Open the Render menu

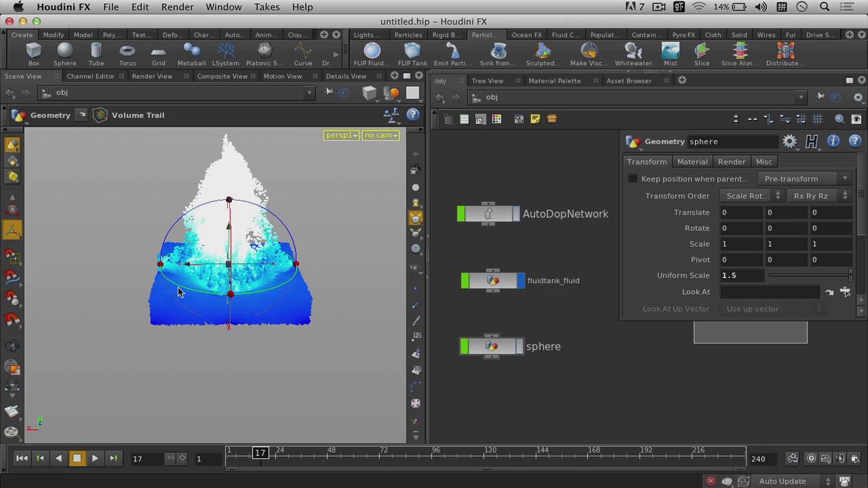coord(177,7)
